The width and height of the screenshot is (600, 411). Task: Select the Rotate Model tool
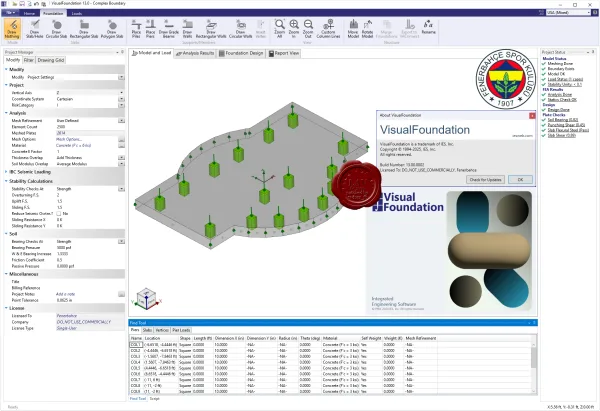(x=367, y=29)
